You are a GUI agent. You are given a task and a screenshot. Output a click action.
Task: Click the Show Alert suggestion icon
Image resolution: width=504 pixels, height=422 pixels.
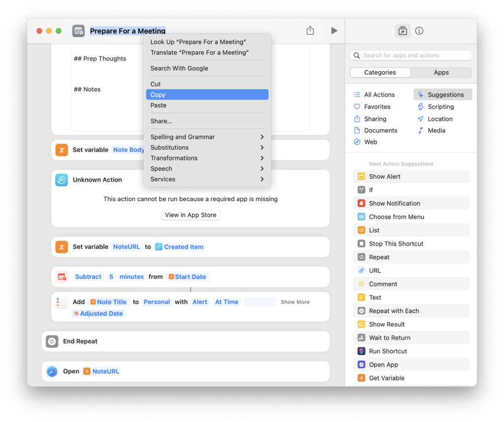point(361,177)
